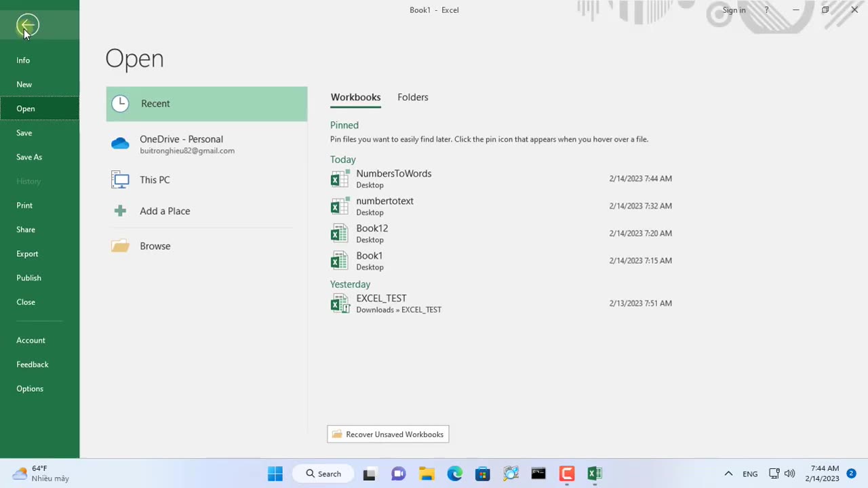Choose Save As from the sidebar
This screenshot has height=488, width=868.
click(39, 157)
